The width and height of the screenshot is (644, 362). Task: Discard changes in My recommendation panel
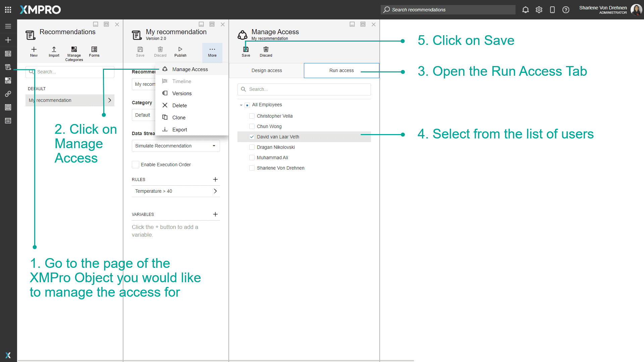(x=160, y=51)
